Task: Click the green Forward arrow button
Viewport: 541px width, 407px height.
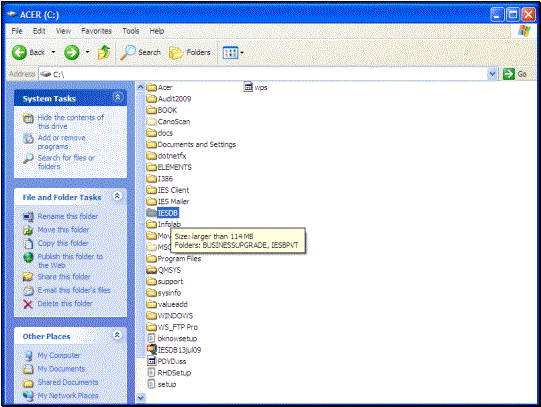Action: 72,53
